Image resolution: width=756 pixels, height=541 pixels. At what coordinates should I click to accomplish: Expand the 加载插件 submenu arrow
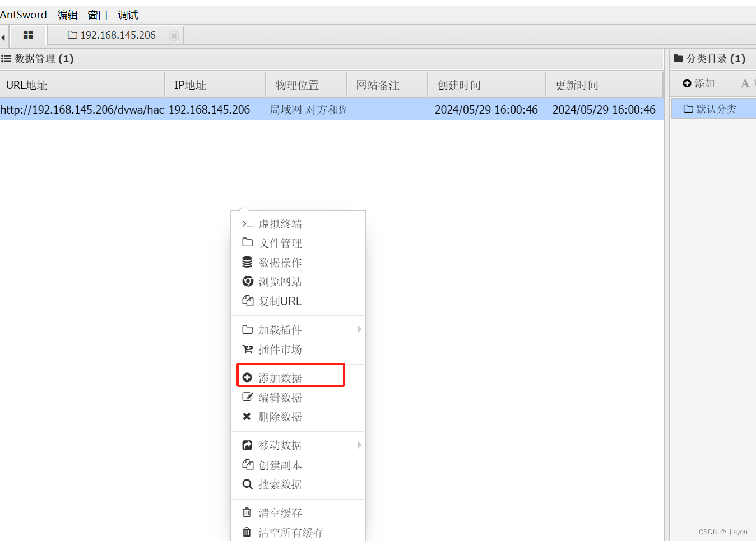[359, 329]
